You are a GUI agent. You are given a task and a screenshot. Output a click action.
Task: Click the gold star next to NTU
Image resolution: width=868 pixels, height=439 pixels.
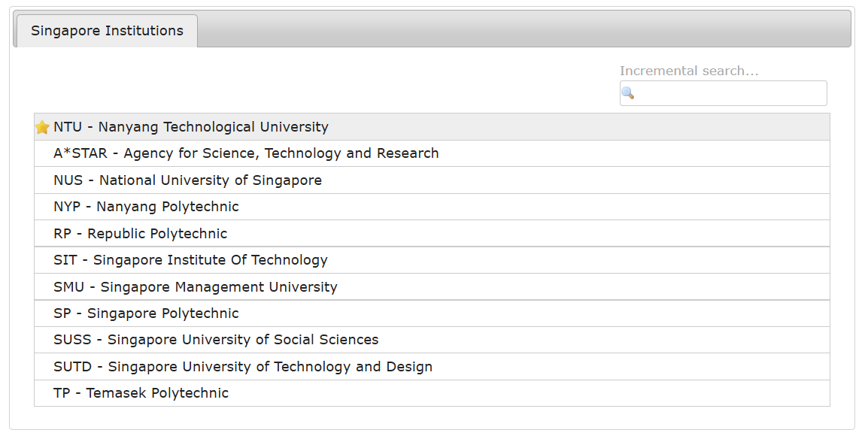[x=42, y=127]
